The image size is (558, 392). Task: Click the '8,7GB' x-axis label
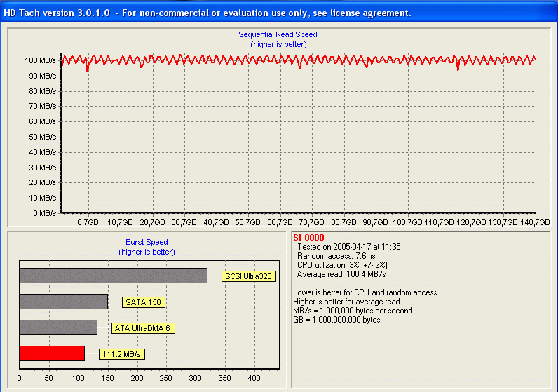click(88, 222)
